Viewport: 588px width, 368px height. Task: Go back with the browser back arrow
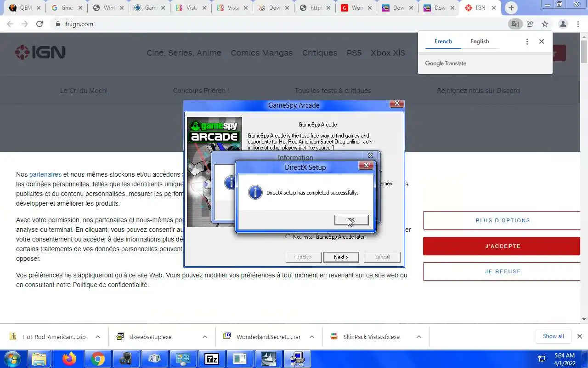click(x=10, y=24)
